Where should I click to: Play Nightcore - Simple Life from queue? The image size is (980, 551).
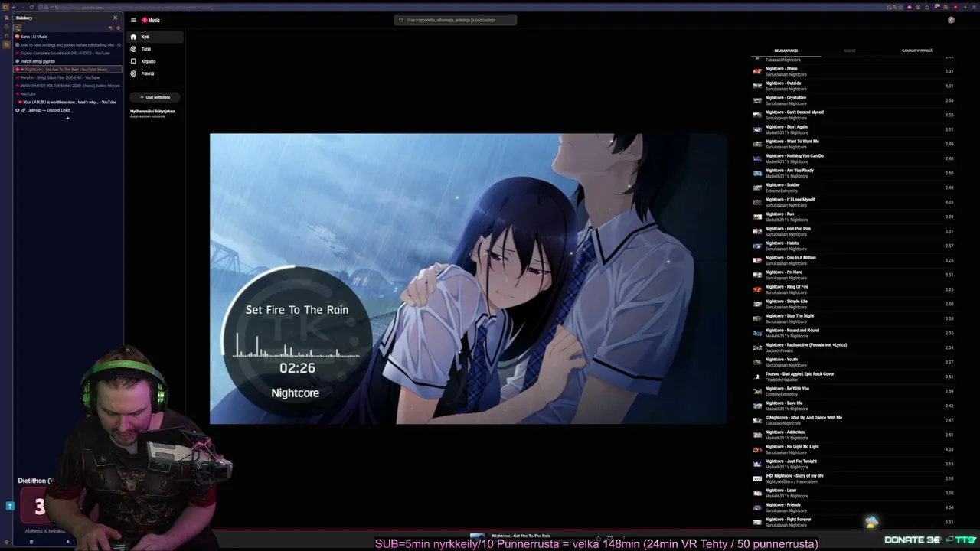pyautogui.click(x=854, y=304)
